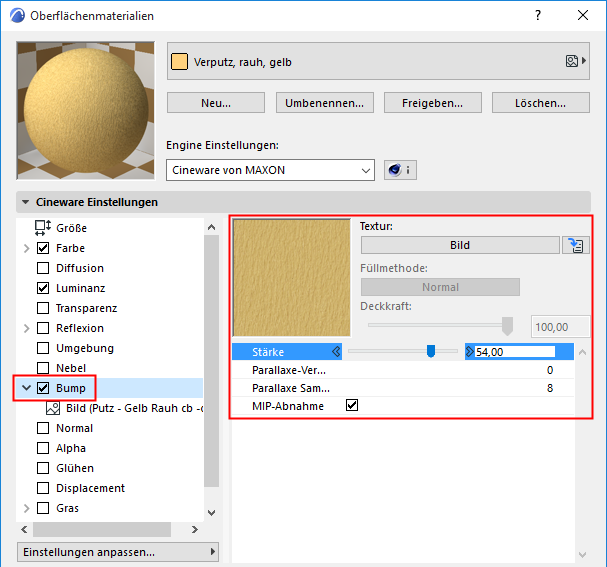The width and height of the screenshot is (607, 567).
Task: Click the left keyframe arrow beside Stärke
Action: [336, 351]
